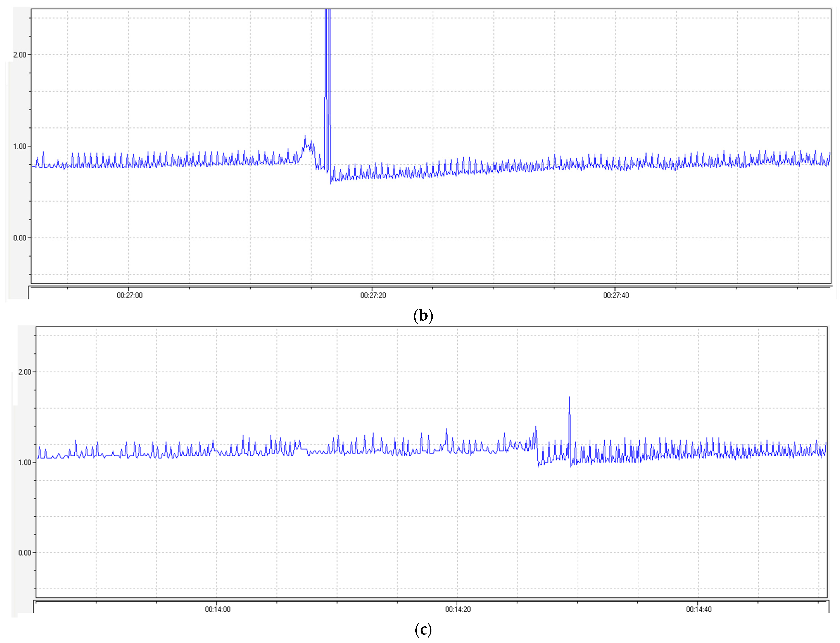
Task: Click the 00:14:20 time label
Action: (458, 609)
